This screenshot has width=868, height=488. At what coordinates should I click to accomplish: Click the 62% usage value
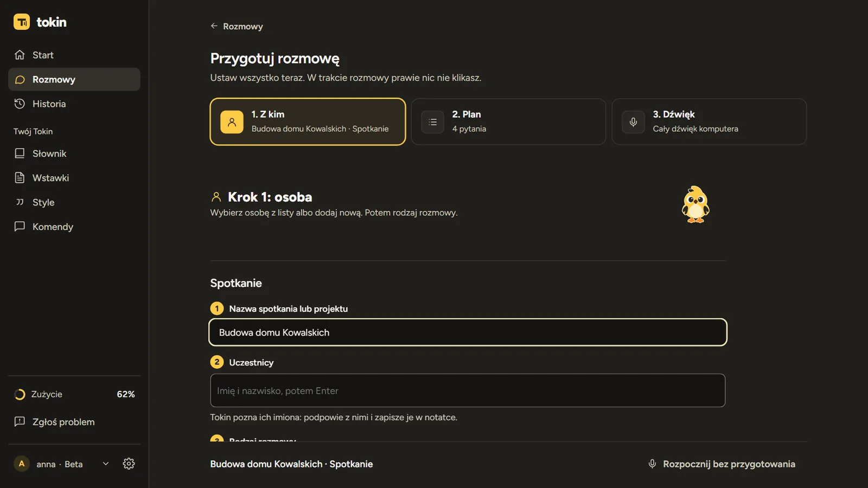click(126, 394)
